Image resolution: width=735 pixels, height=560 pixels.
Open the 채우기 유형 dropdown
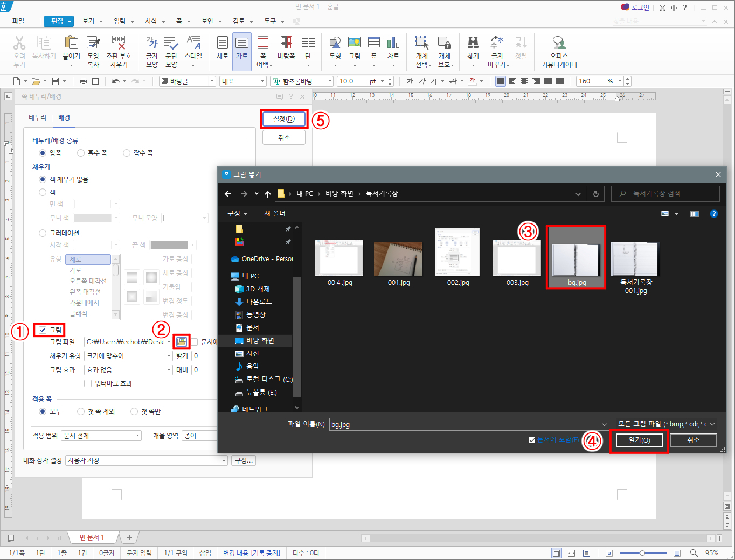click(x=128, y=356)
